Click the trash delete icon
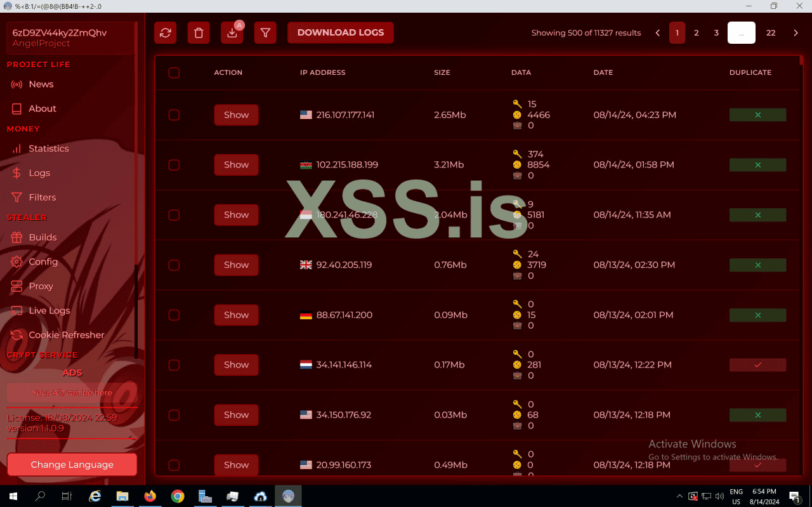The height and width of the screenshot is (507, 812). pos(199,33)
